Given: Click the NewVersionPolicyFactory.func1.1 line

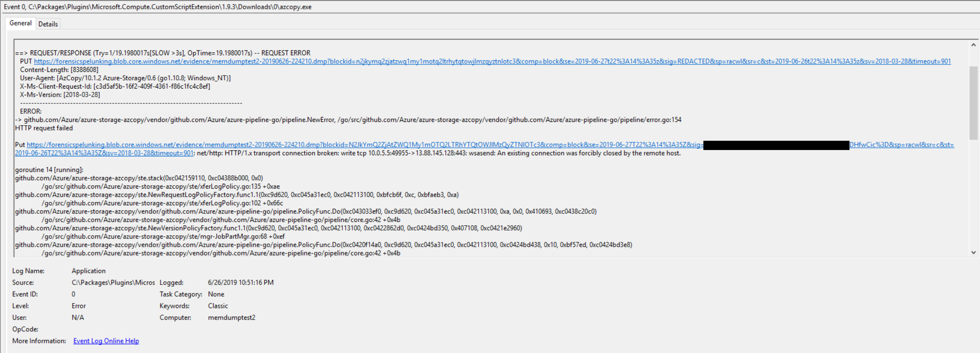Looking at the screenshot, I should click(x=268, y=228).
